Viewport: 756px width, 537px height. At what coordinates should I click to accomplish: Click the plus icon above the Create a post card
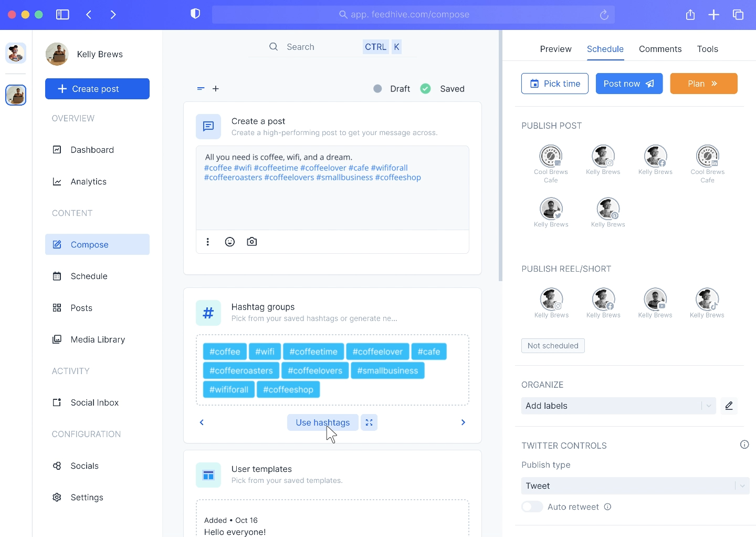point(216,89)
